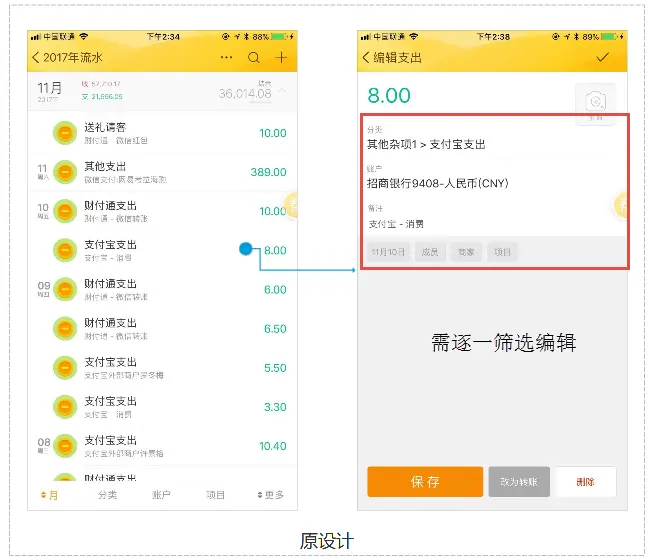Tap the 项目 chip in edit screen
The height and width of the screenshot is (559, 648).
point(503,252)
